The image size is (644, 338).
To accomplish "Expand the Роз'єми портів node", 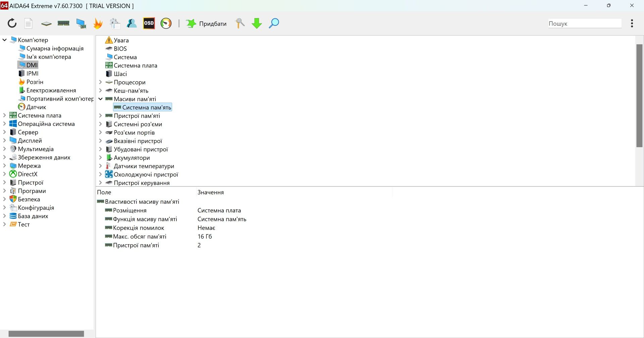I will (x=100, y=132).
